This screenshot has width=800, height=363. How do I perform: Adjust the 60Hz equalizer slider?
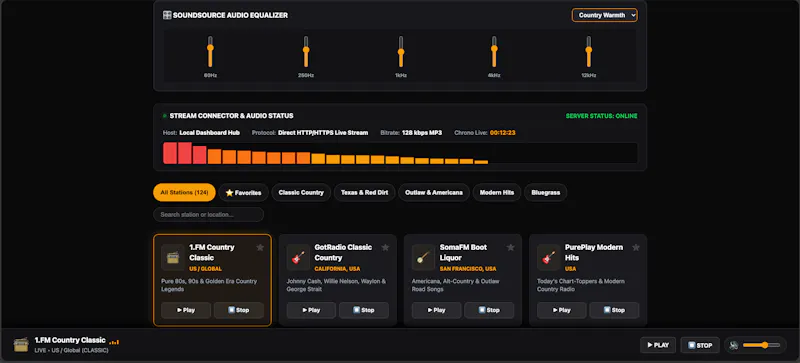pyautogui.click(x=210, y=51)
